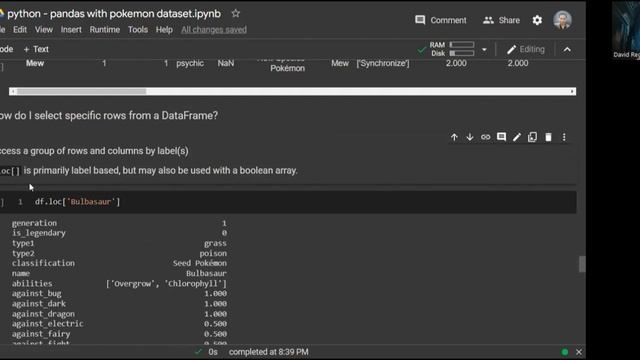Click the 'classification' output row
Image resolution: width=640 pixels, height=360 pixels.
point(119,263)
